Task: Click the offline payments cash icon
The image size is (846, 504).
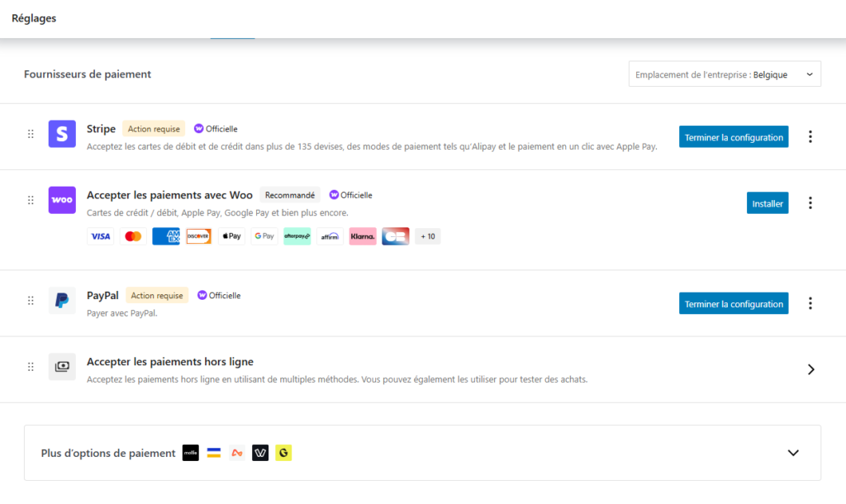Action: pyautogui.click(x=62, y=366)
